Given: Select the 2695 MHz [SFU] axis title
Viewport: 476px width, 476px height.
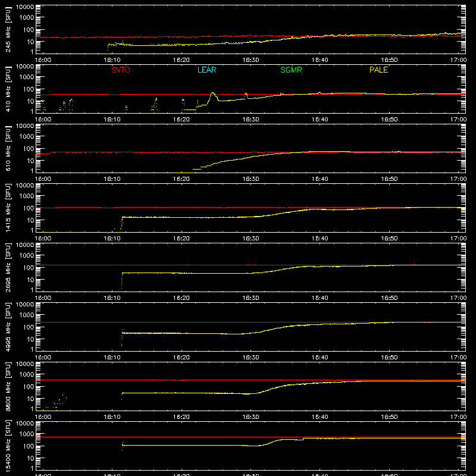Looking at the screenshot, I should (x=8, y=268).
